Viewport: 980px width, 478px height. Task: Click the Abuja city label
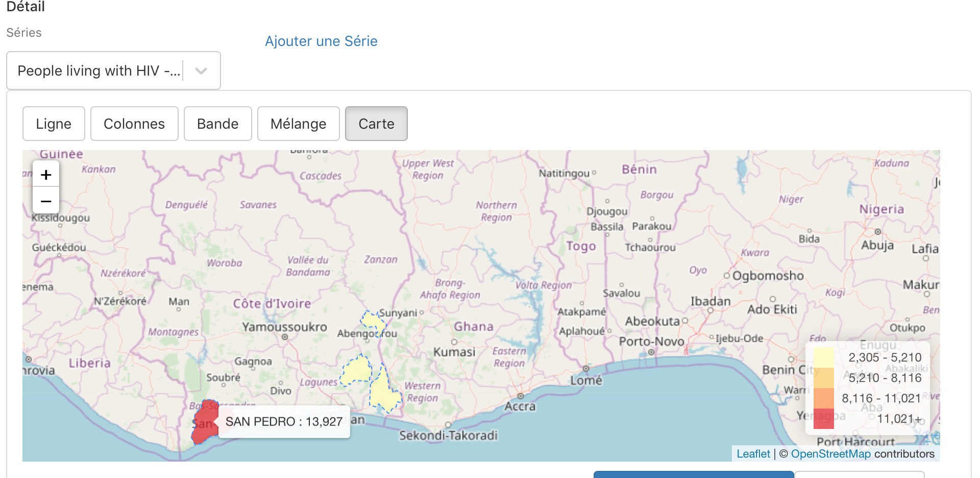877,245
